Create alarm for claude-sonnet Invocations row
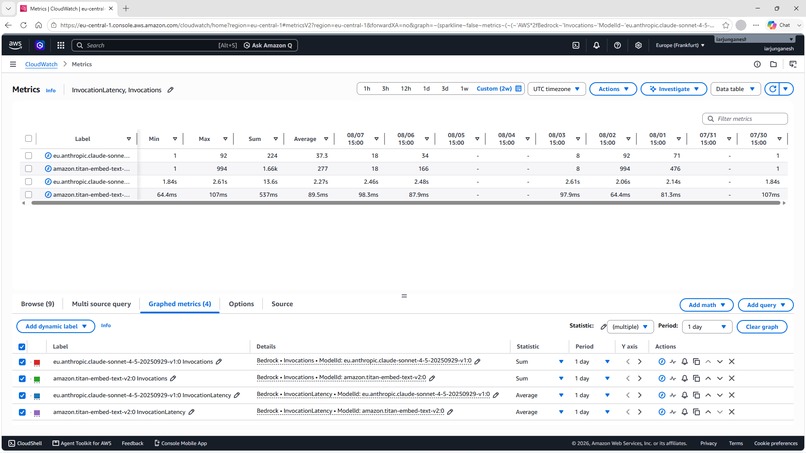The width and height of the screenshot is (806, 453). click(x=685, y=361)
